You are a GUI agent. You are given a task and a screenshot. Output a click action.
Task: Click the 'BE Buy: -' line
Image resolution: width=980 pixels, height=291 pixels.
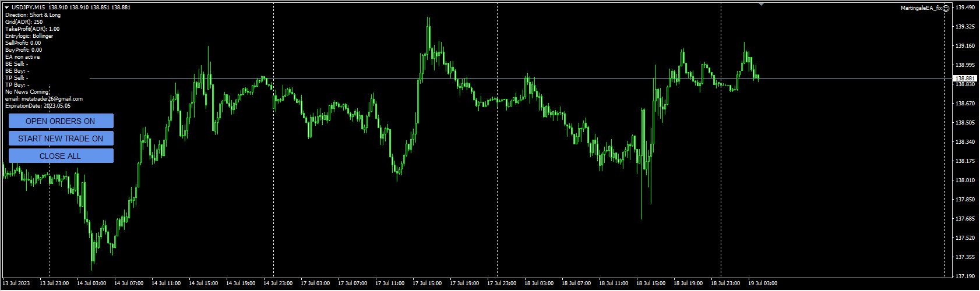point(17,71)
